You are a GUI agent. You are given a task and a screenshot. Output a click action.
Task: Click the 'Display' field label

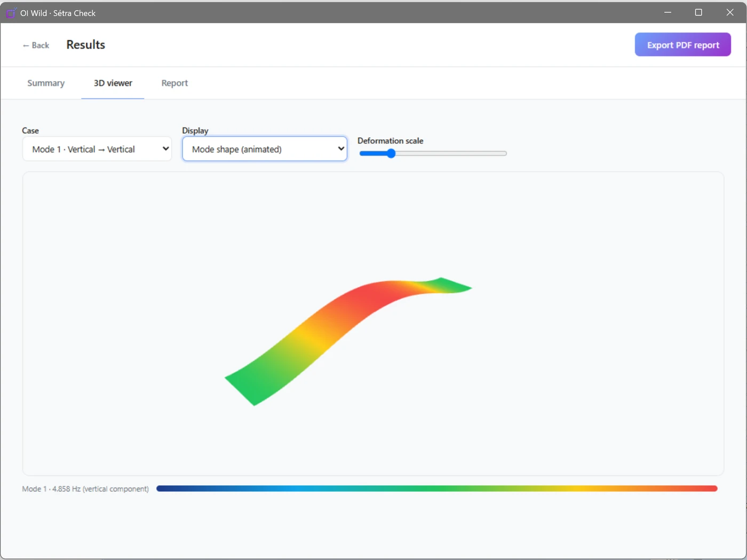195,131
